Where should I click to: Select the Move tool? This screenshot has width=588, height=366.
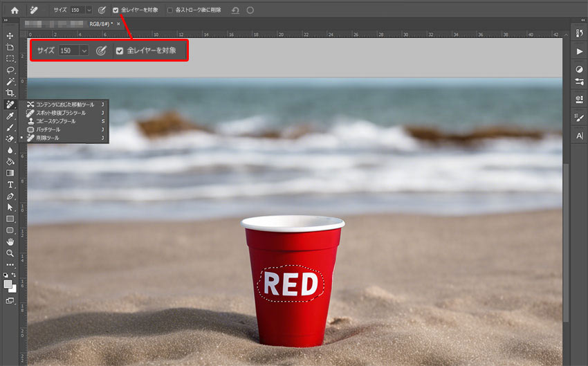(10, 35)
